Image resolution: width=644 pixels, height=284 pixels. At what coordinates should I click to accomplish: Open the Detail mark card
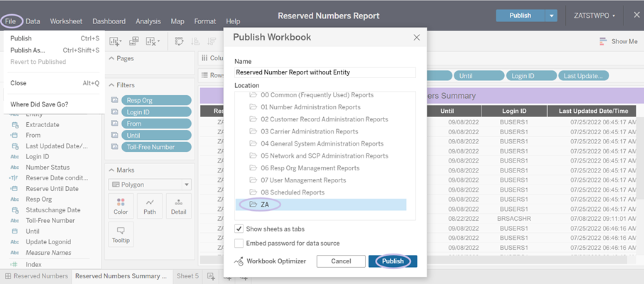178,206
